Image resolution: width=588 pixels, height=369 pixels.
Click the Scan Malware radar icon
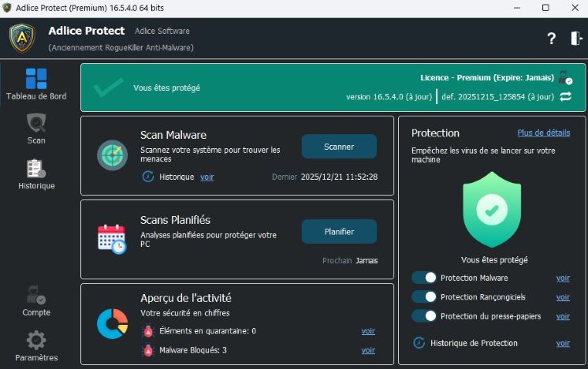pyautogui.click(x=112, y=155)
